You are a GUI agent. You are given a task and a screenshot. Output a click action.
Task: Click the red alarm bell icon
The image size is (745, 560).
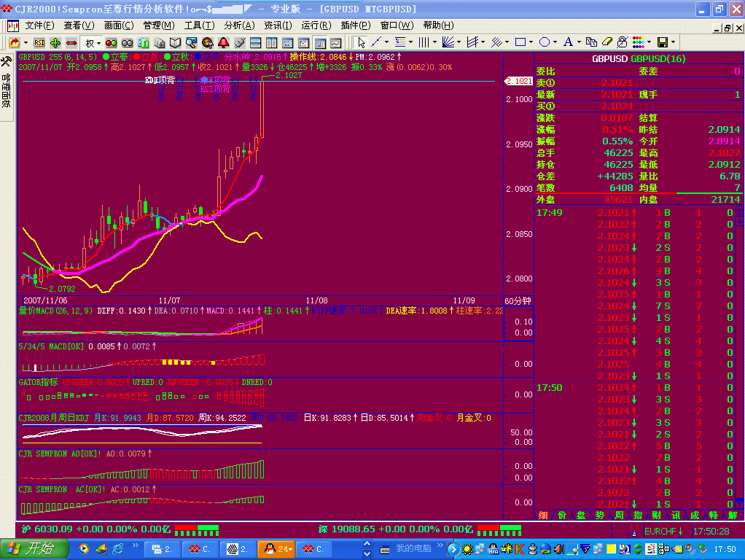point(223,43)
